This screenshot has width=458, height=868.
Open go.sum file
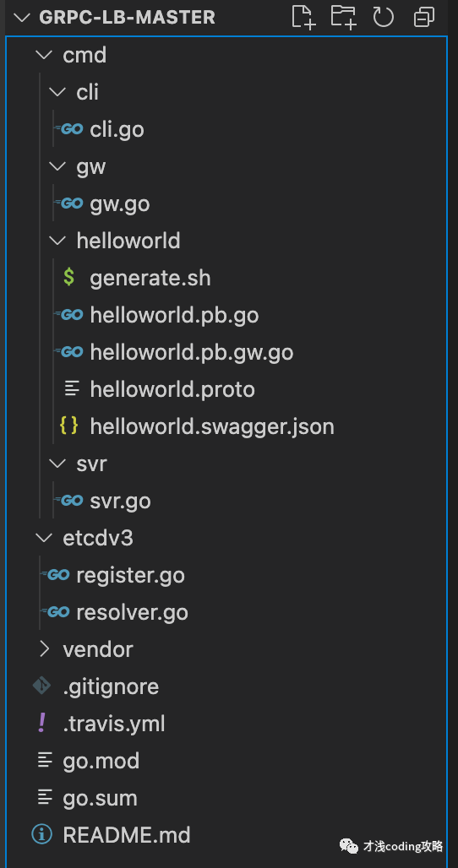pyautogui.click(x=101, y=798)
